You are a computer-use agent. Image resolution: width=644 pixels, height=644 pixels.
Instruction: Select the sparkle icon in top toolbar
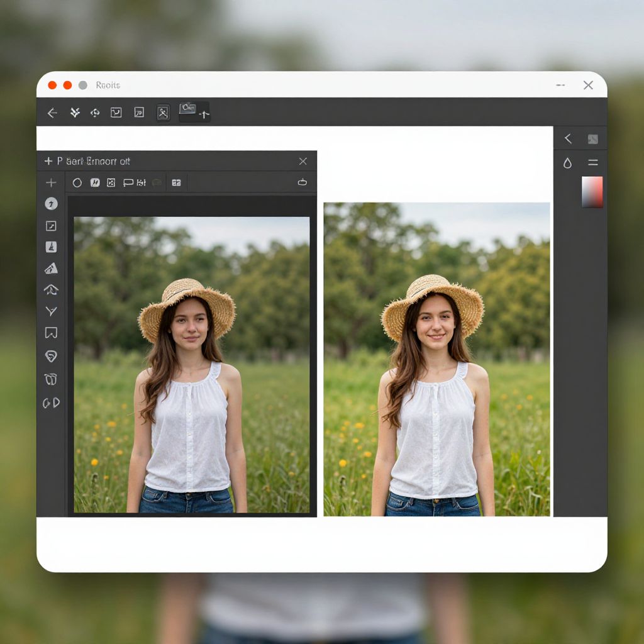pos(75,113)
